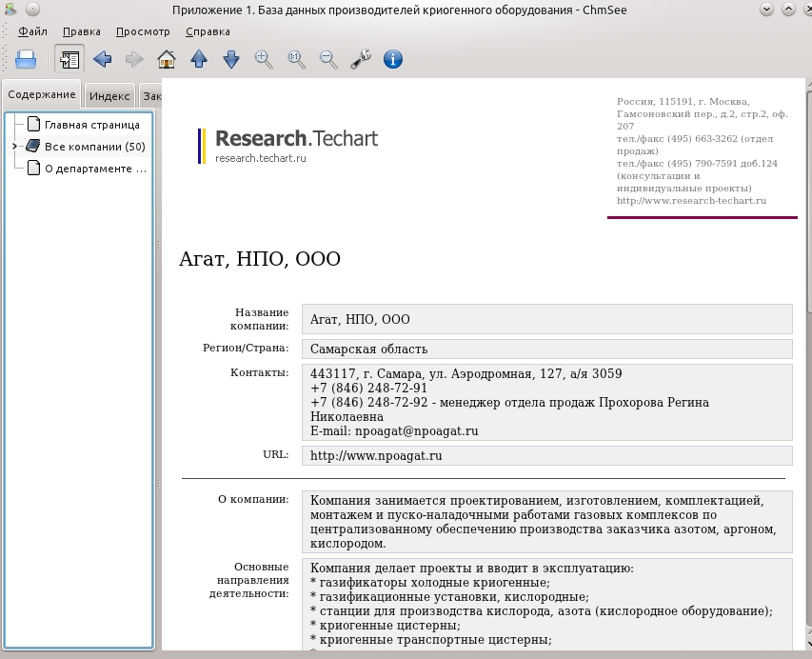Screen dimensions: 812x659
Task: Reset zoom to 1:1 with magnifier icon
Action: click(x=296, y=60)
